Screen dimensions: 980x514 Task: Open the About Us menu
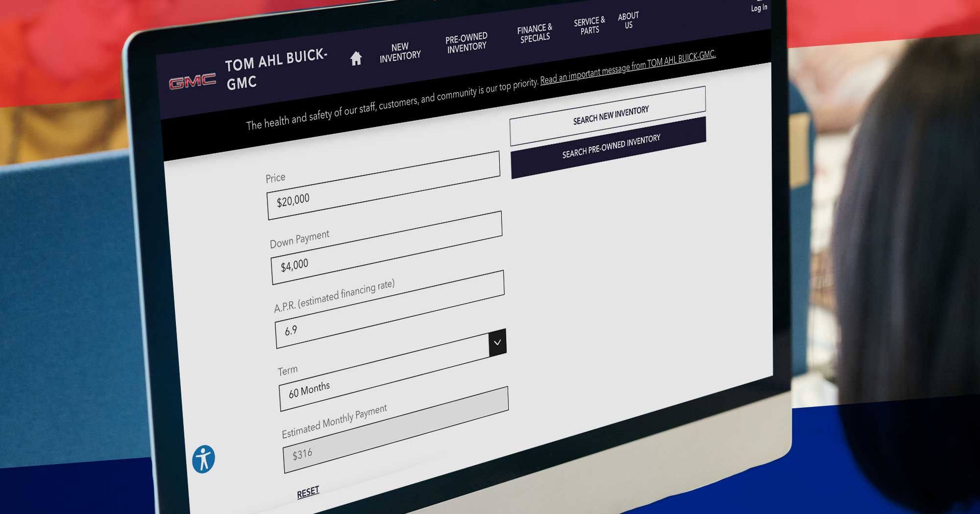(x=628, y=21)
